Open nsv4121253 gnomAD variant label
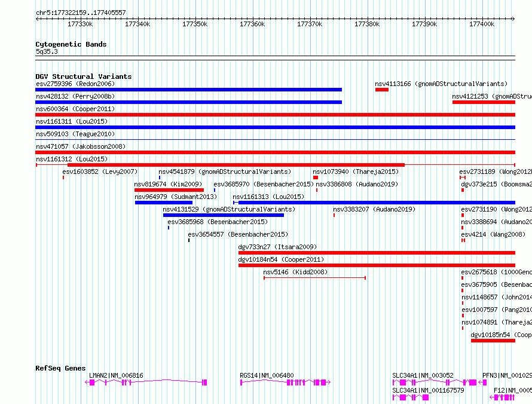Screen dimensions: 532x404 coord(492,96)
